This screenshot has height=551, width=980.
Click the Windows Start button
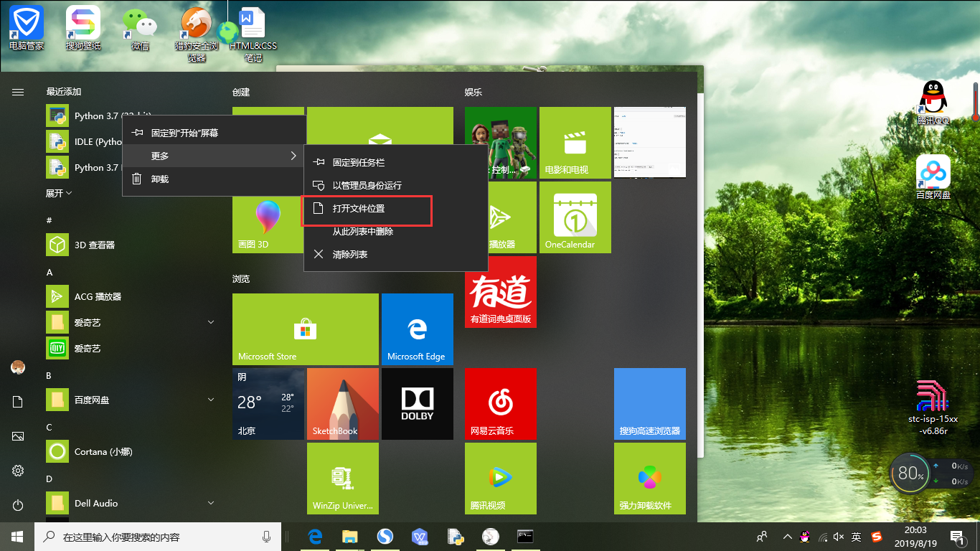[x=17, y=537]
